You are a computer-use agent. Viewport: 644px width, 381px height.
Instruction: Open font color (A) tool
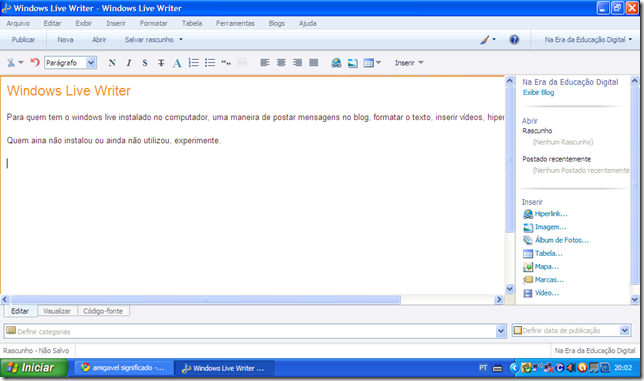[x=177, y=63]
